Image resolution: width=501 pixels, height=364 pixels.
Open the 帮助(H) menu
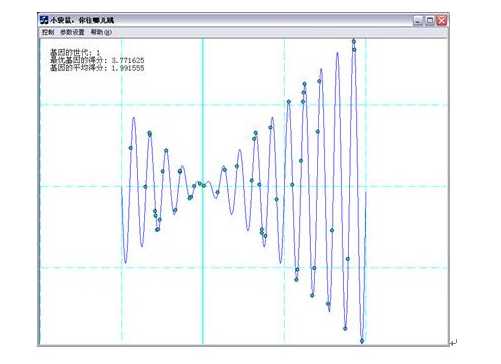tap(101, 32)
